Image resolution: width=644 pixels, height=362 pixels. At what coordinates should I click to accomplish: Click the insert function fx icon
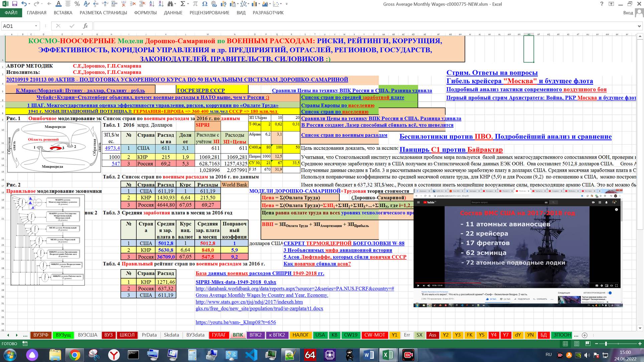click(86, 26)
